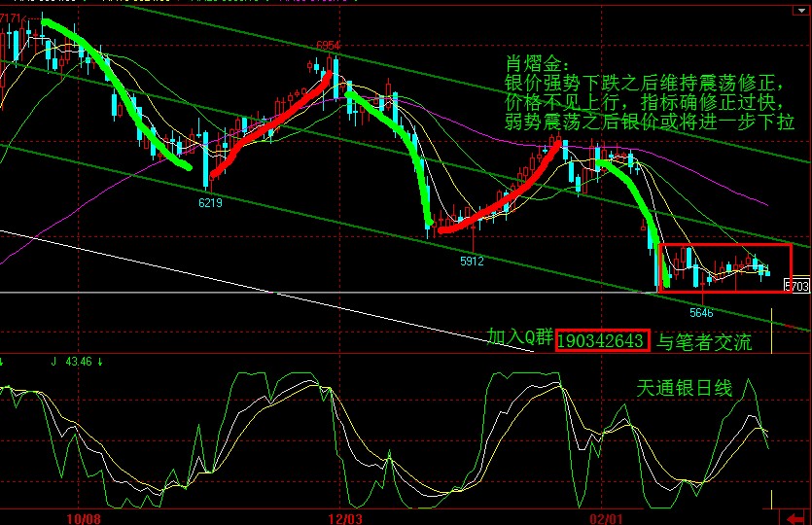Click the 6954 high price marker

[328, 46]
